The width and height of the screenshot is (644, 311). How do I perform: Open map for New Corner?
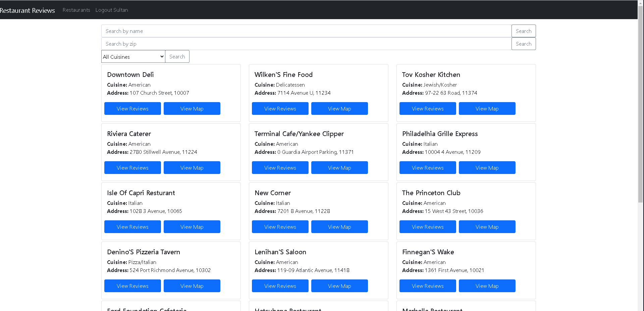pyautogui.click(x=339, y=227)
